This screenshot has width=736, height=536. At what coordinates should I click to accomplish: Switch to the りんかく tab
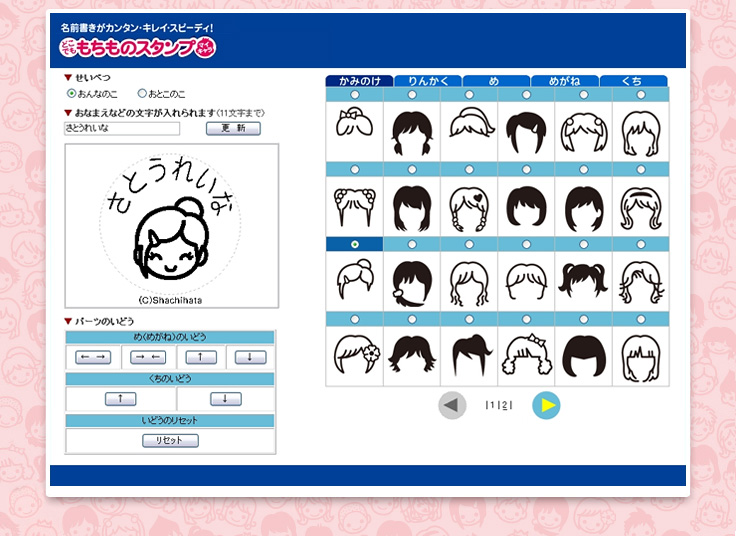(x=428, y=81)
